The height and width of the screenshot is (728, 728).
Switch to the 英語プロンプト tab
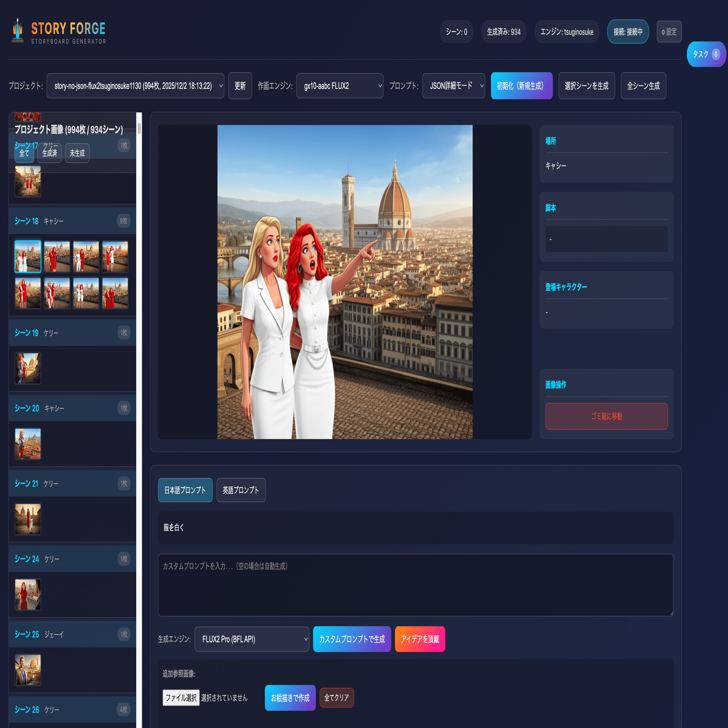click(241, 490)
